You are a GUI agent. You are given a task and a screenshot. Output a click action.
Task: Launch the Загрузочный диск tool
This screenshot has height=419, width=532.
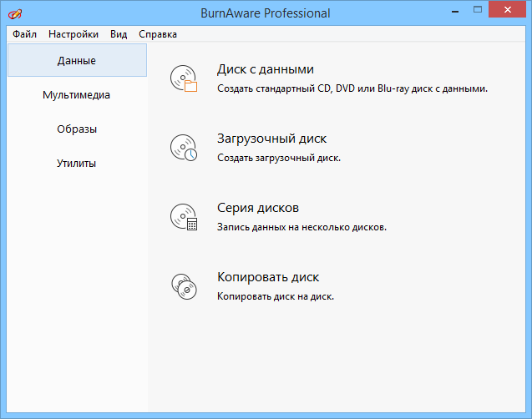pyautogui.click(x=271, y=139)
